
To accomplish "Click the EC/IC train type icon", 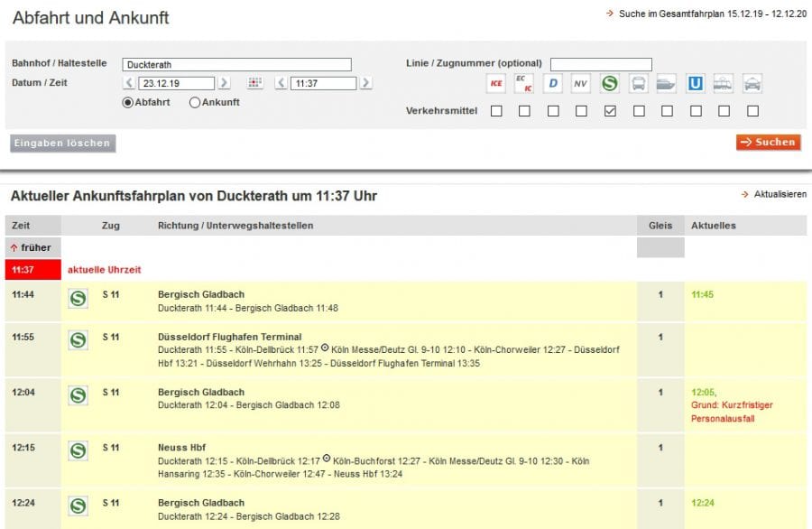I will (x=524, y=83).
